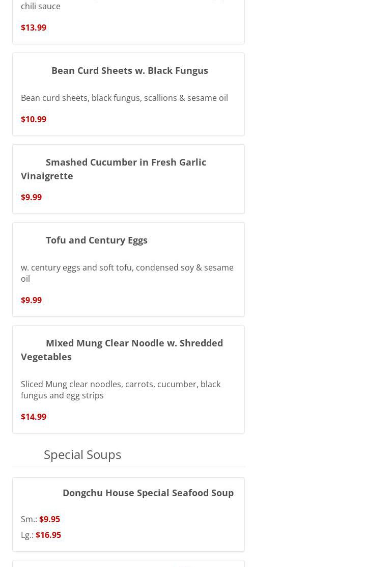Click the $14.99 price for Mung Noodle
The height and width of the screenshot is (567, 392).
(x=34, y=417)
